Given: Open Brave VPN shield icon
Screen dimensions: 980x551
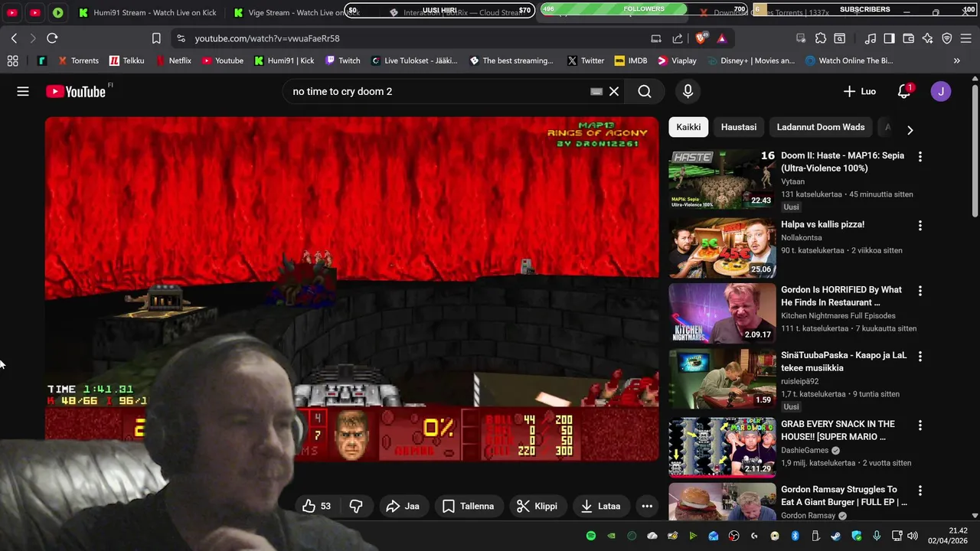Looking at the screenshot, I should (947, 38).
